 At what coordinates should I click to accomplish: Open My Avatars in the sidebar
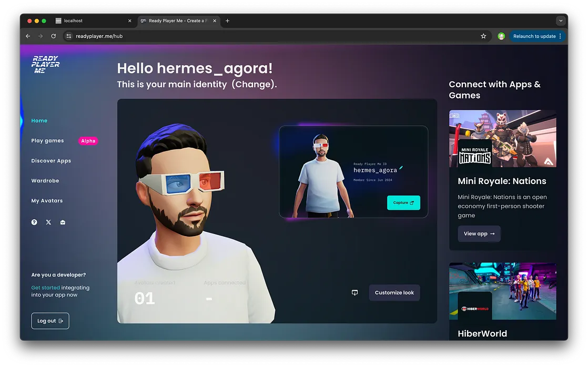click(x=47, y=200)
